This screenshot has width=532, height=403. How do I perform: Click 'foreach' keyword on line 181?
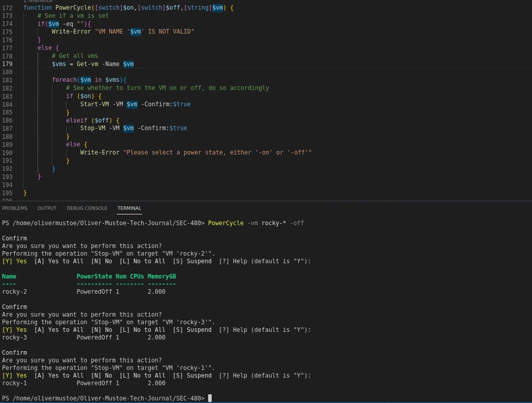pos(64,80)
